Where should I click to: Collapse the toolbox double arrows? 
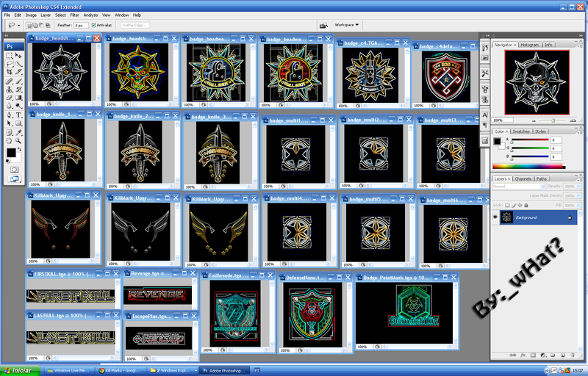tap(7, 35)
